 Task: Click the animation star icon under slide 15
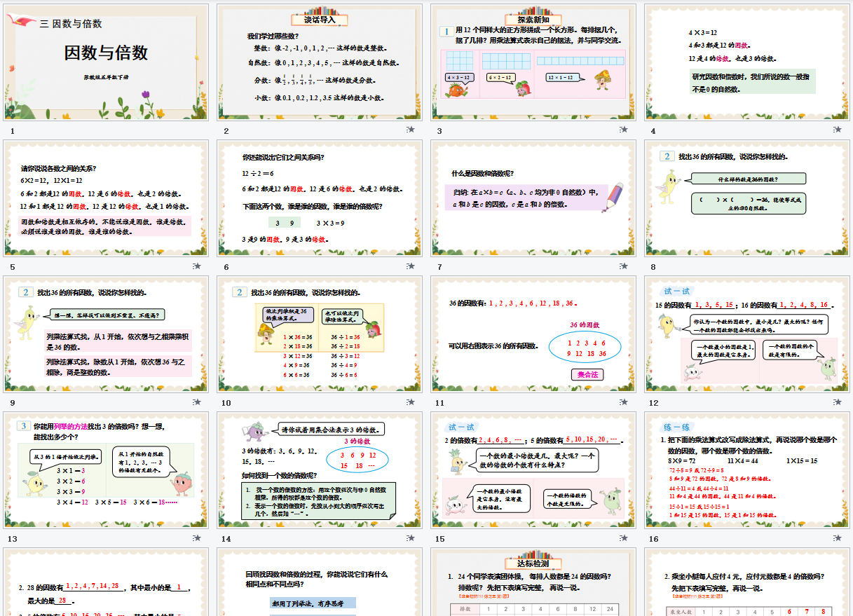tap(625, 538)
